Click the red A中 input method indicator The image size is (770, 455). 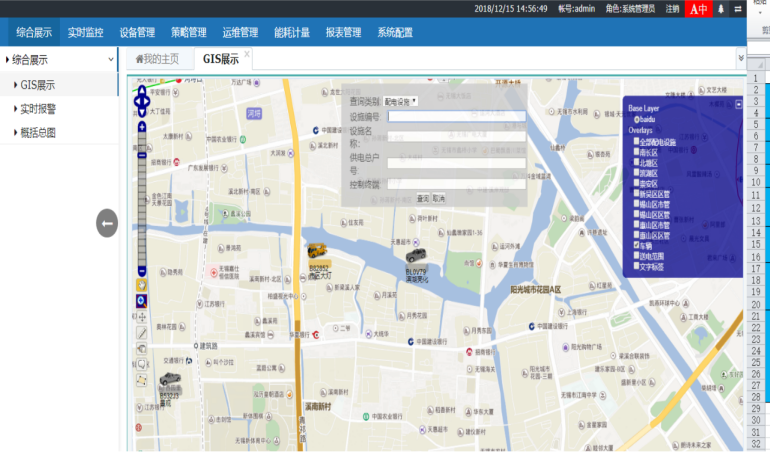[x=698, y=9]
